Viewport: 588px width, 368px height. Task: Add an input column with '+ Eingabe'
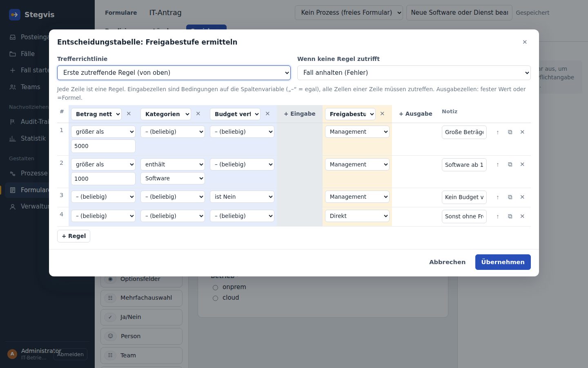(x=300, y=114)
